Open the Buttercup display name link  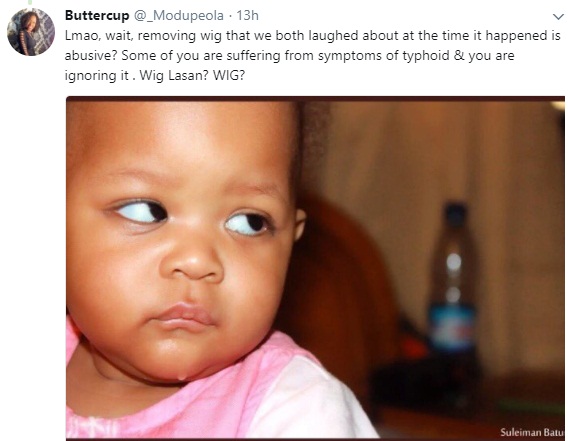[97, 16]
